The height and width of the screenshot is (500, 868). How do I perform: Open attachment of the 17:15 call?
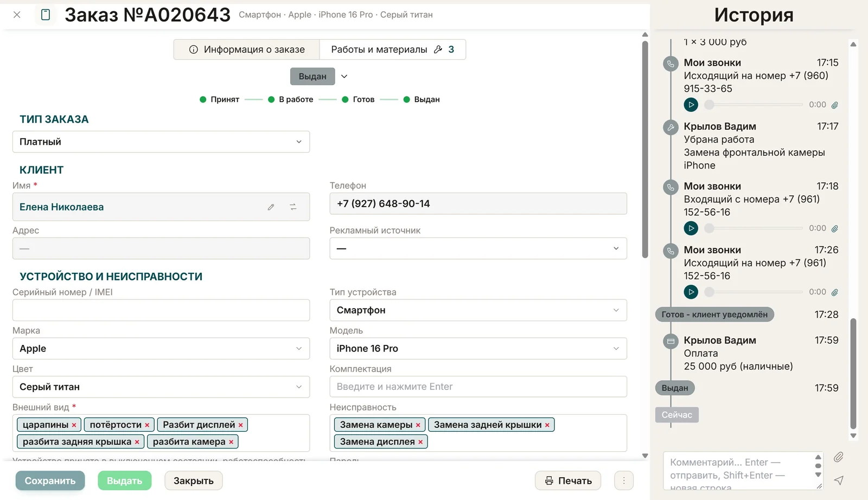[x=835, y=105]
